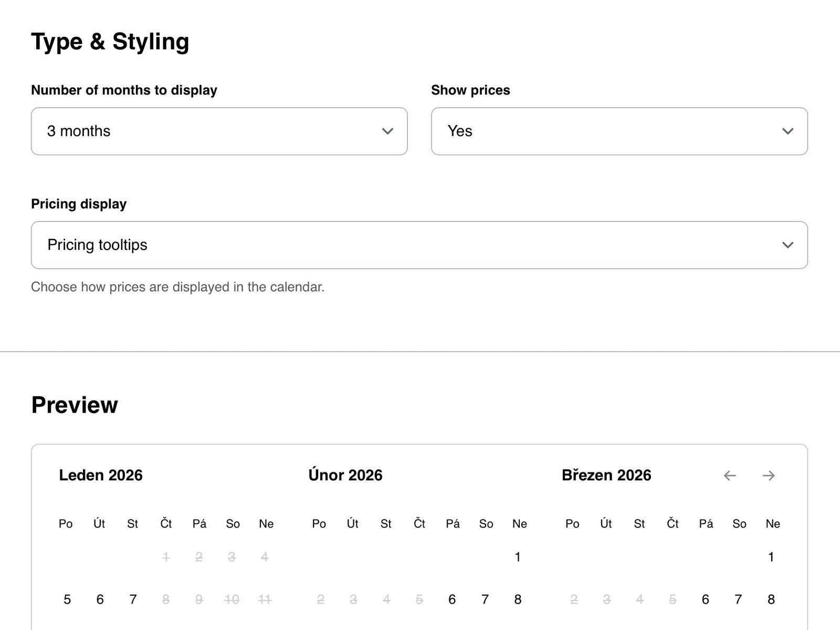Choose February 8 in Únor calendar
This screenshot has width=840, height=630.
(x=518, y=600)
